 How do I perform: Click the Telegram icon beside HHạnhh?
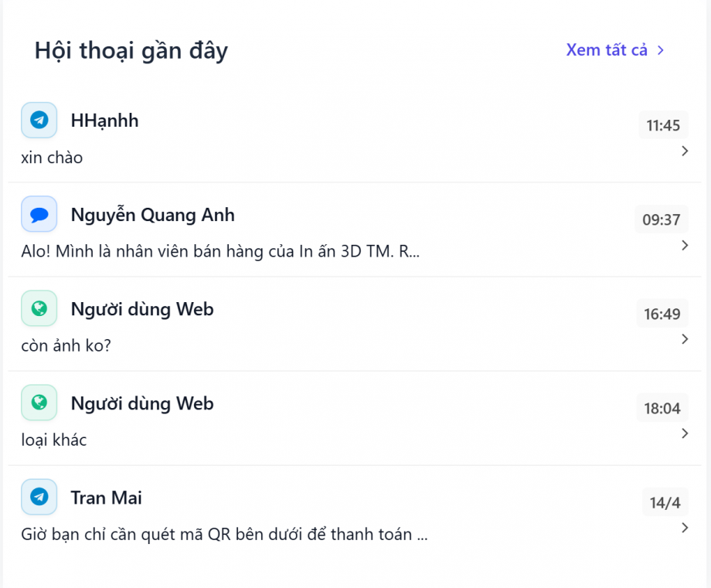(x=39, y=121)
